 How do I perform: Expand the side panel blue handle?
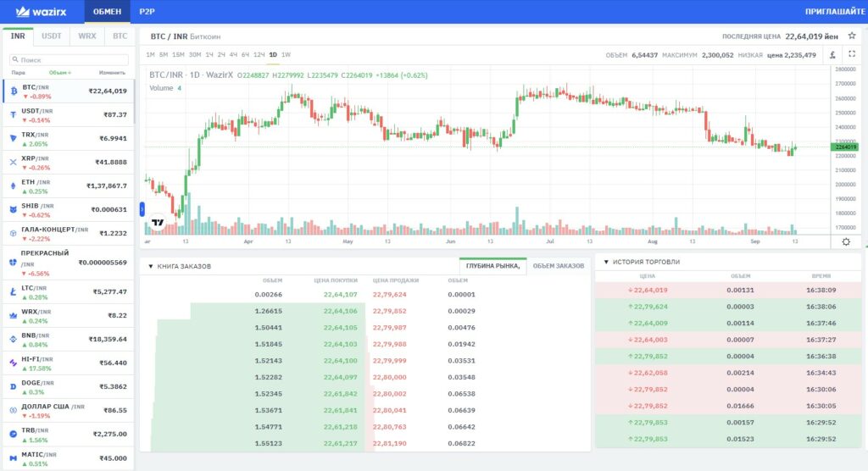tap(142, 208)
